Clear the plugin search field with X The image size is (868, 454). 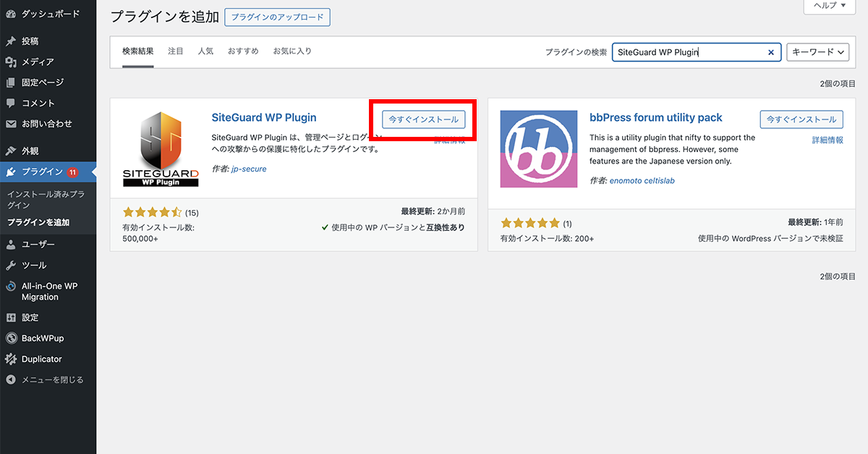[x=771, y=52]
